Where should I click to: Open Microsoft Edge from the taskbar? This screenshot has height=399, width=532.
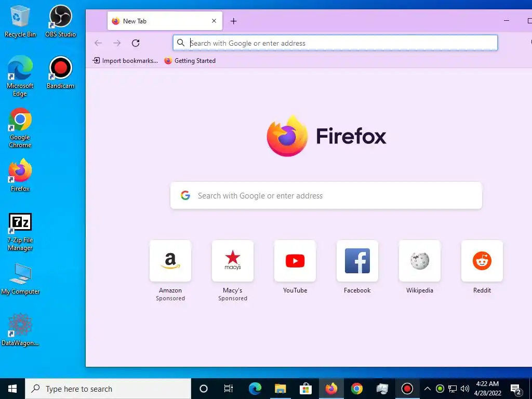[x=255, y=389]
